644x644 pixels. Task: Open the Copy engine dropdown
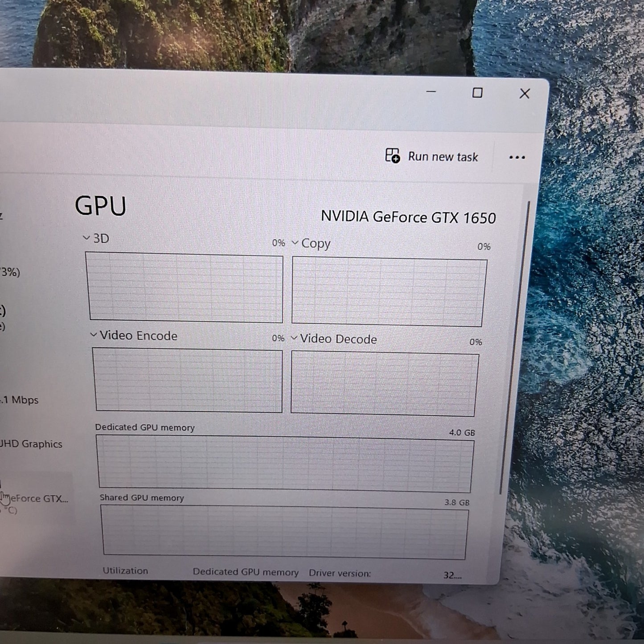tap(295, 243)
